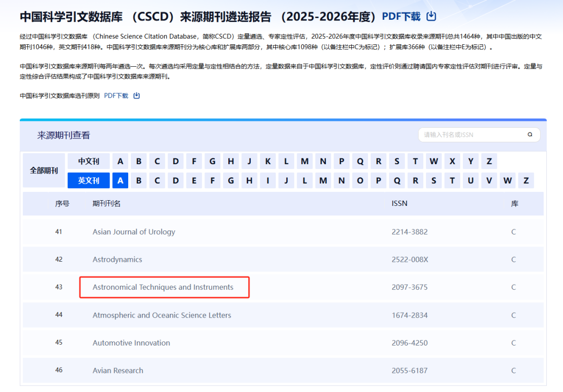Select the Astrodynamics journal row

pos(117,260)
